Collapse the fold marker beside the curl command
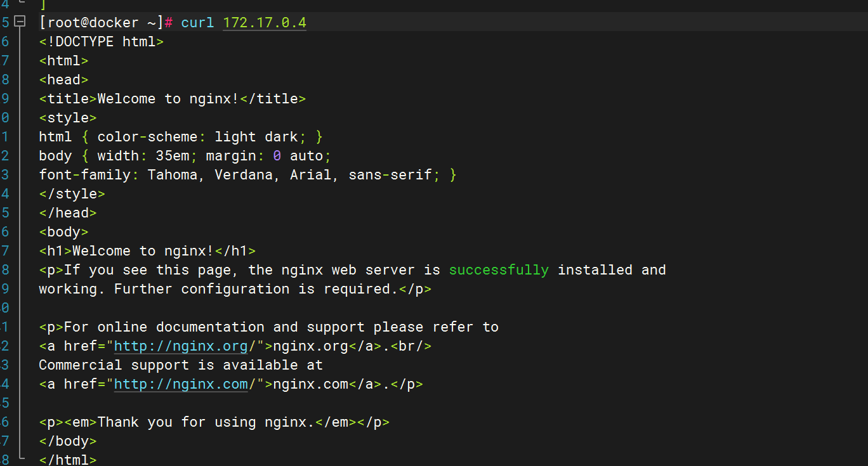Viewport: 868px width, 466px height. (20, 22)
